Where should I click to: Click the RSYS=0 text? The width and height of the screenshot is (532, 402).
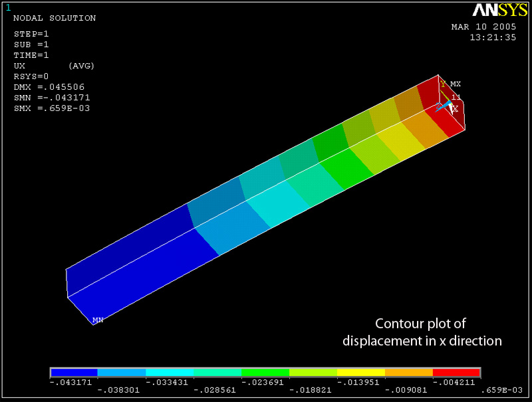[31, 76]
